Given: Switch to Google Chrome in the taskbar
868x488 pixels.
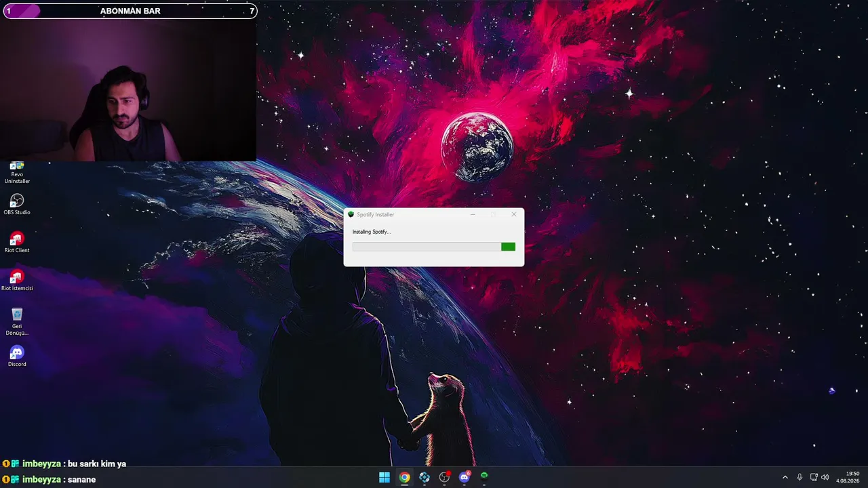Looking at the screenshot, I should pyautogui.click(x=404, y=477).
